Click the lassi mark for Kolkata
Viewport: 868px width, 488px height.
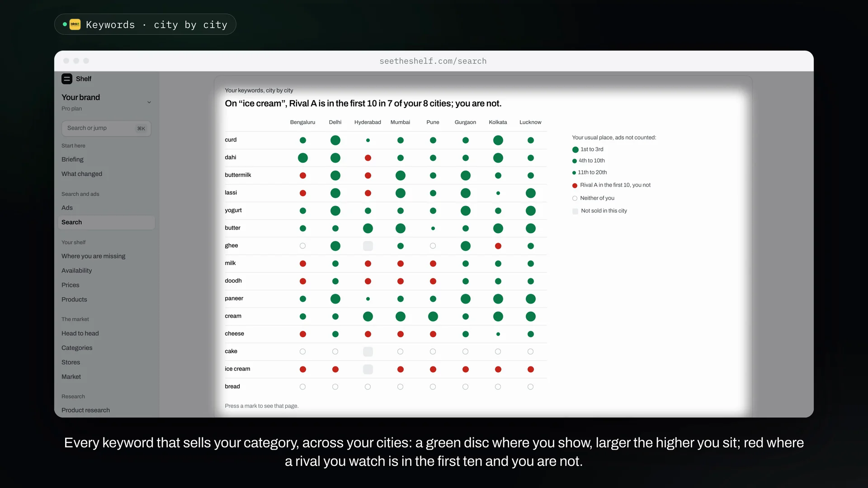498,193
